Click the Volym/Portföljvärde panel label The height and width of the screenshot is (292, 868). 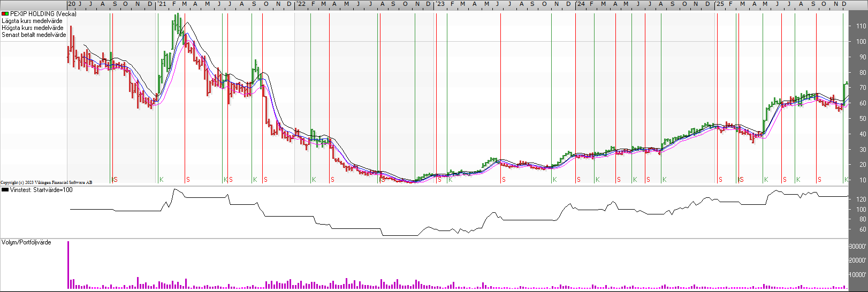click(x=26, y=242)
